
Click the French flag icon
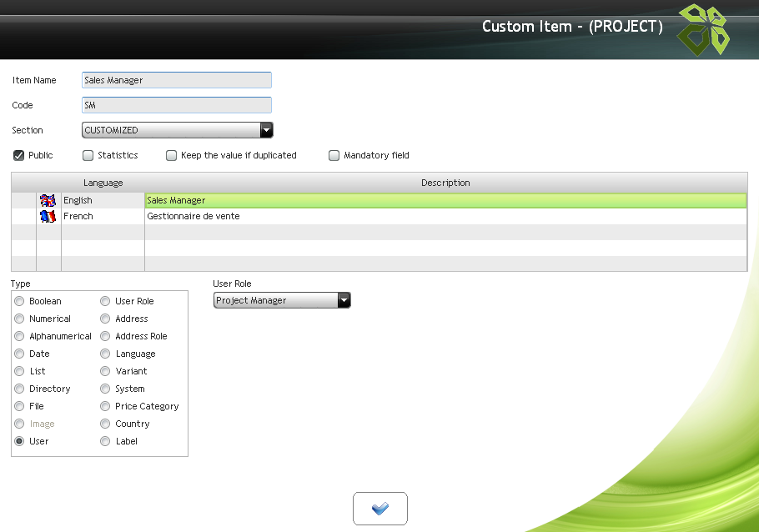48,216
